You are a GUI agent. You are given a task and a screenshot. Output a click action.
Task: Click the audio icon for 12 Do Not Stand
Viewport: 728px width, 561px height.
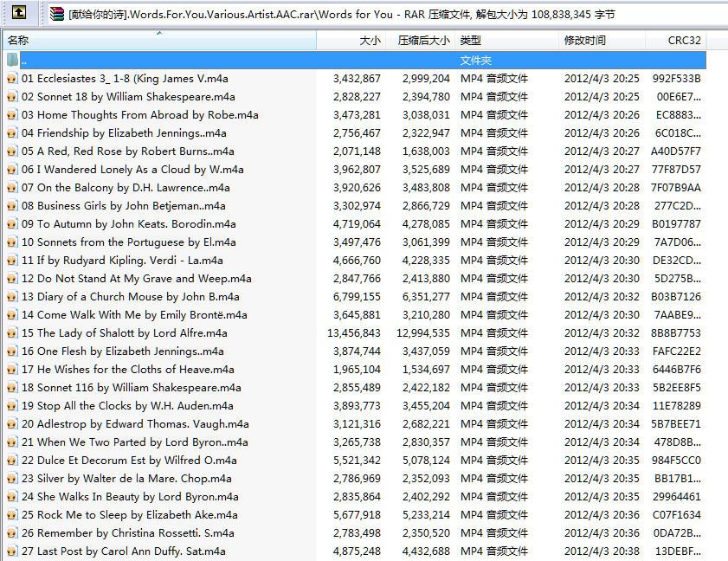click(12, 279)
